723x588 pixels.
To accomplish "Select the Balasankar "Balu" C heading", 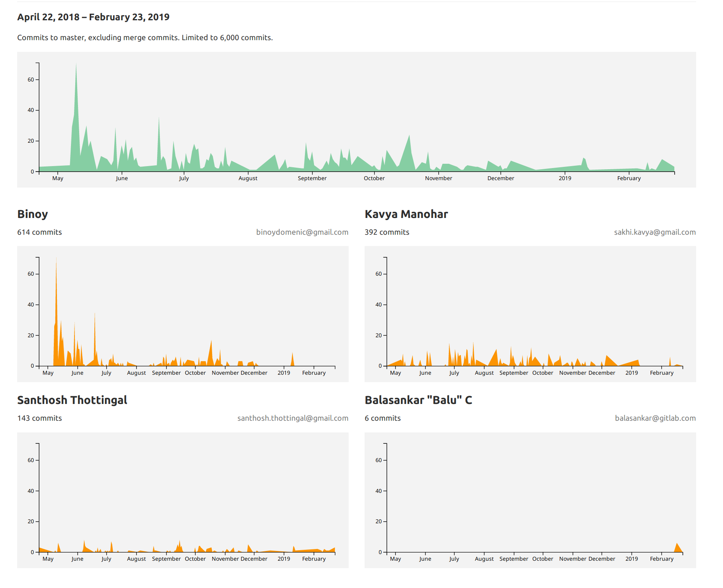I will pos(418,400).
